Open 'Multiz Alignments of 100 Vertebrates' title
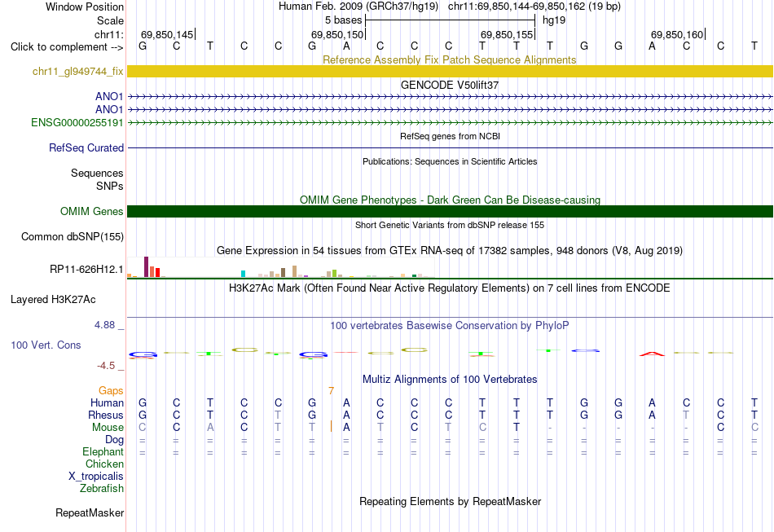 450,380
